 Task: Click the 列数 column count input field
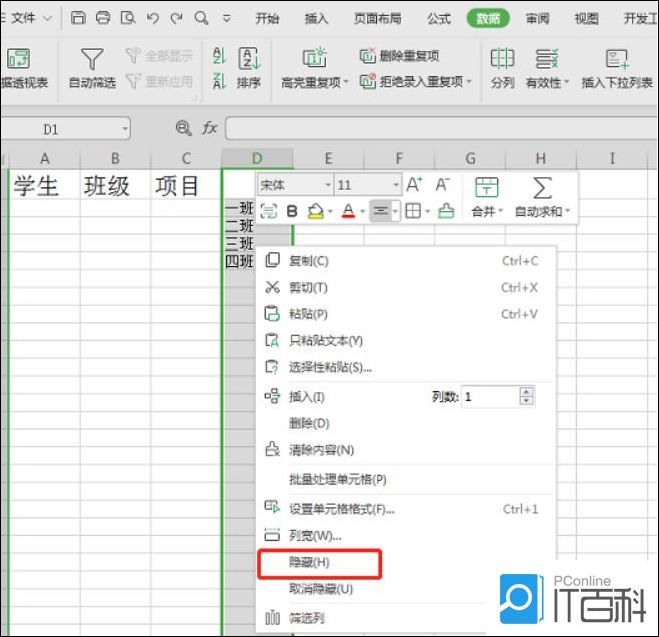490,397
